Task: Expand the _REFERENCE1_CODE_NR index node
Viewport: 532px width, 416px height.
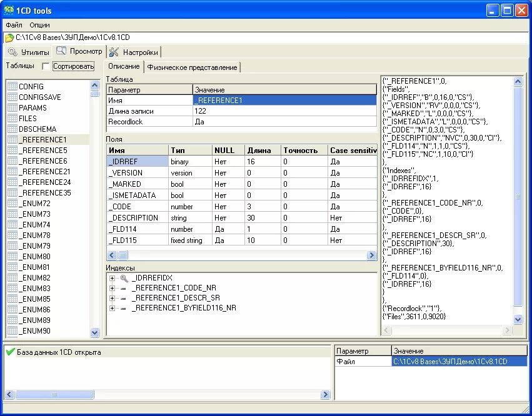Action: [x=112, y=288]
